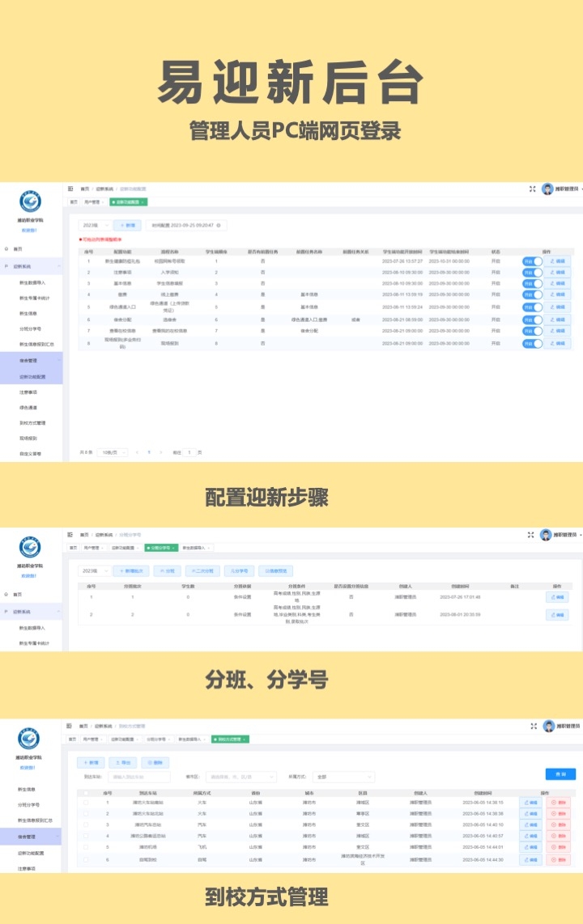This screenshot has width=583, height=924.
Task: Click the sidebar collapse icon in the bottom panel
Action: click(x=70, y=727)
